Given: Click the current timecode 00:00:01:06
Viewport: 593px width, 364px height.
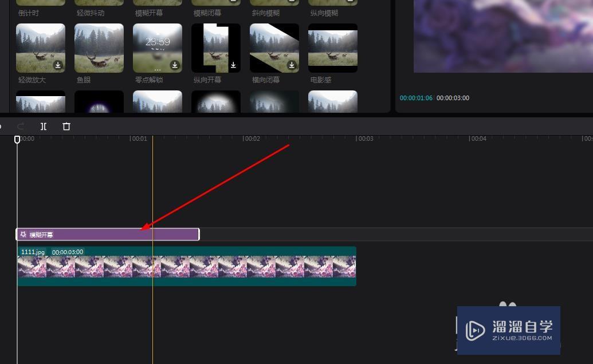Looking at the screenshot, I should (416, 98).
